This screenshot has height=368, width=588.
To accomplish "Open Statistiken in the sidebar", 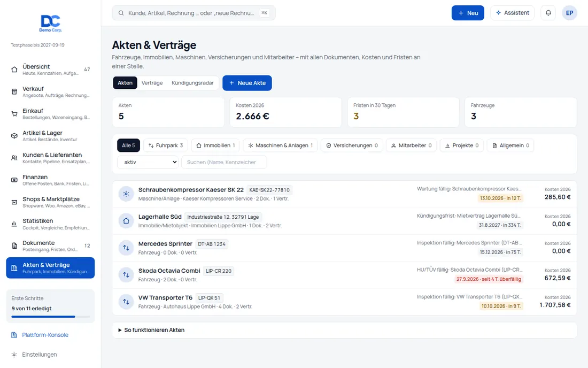I will [50, 224].
